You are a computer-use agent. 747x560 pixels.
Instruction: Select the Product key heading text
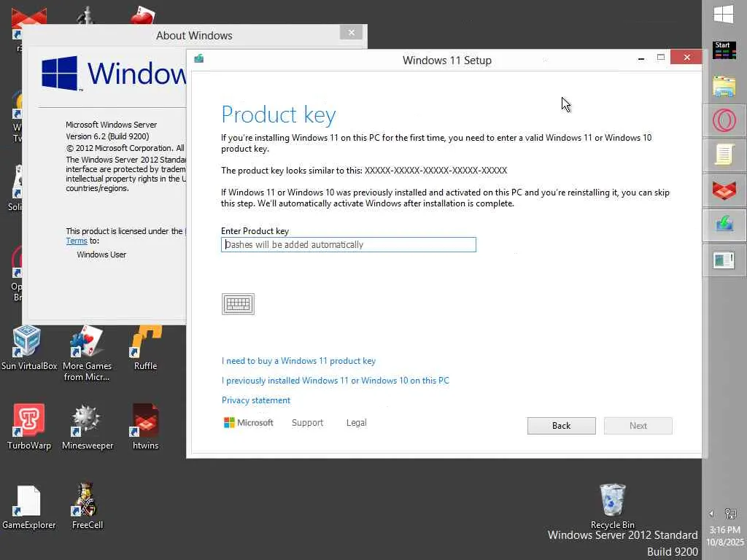278,115
